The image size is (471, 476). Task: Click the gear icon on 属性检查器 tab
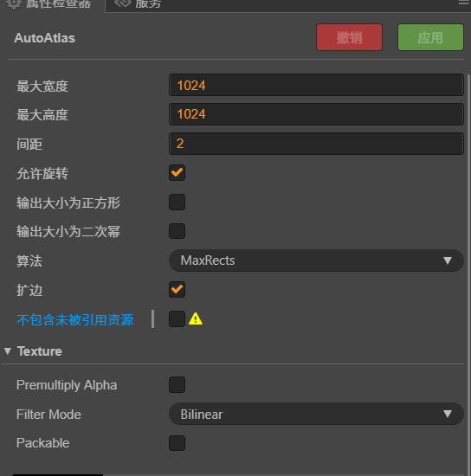13,3
